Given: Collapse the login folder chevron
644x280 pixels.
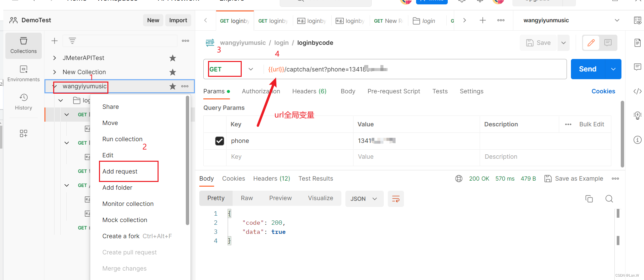Looking at the screenshot, I should (61, 100).
